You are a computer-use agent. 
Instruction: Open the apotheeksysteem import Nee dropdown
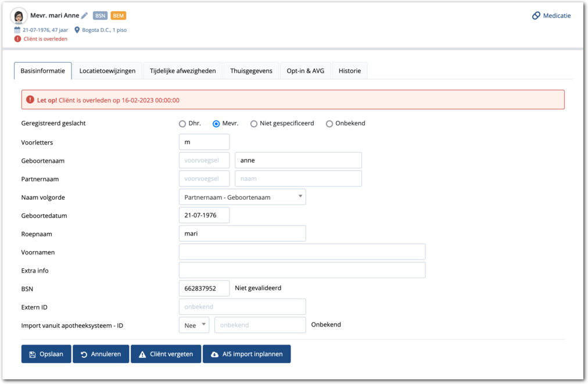[x=193, y=325]
